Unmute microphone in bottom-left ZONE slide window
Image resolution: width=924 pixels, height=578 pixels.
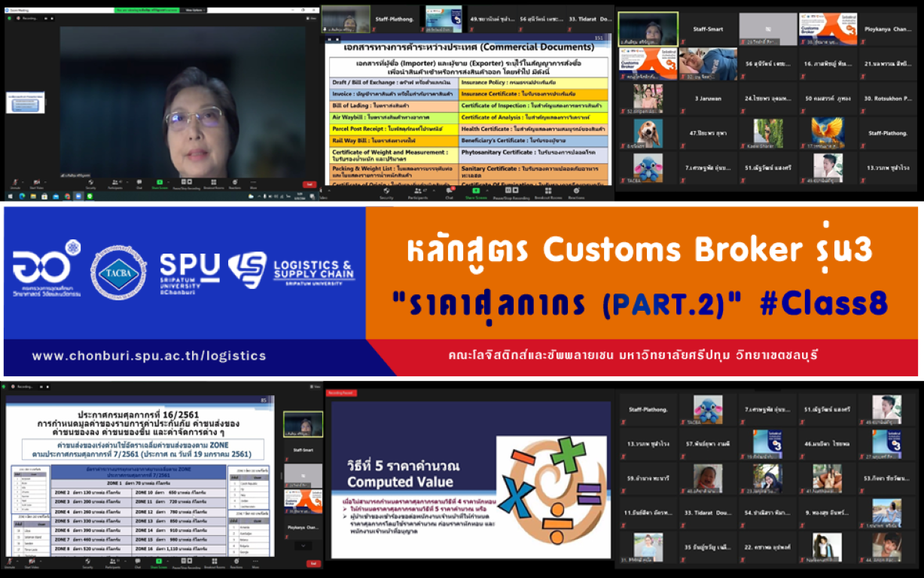[x=11, y=561]
